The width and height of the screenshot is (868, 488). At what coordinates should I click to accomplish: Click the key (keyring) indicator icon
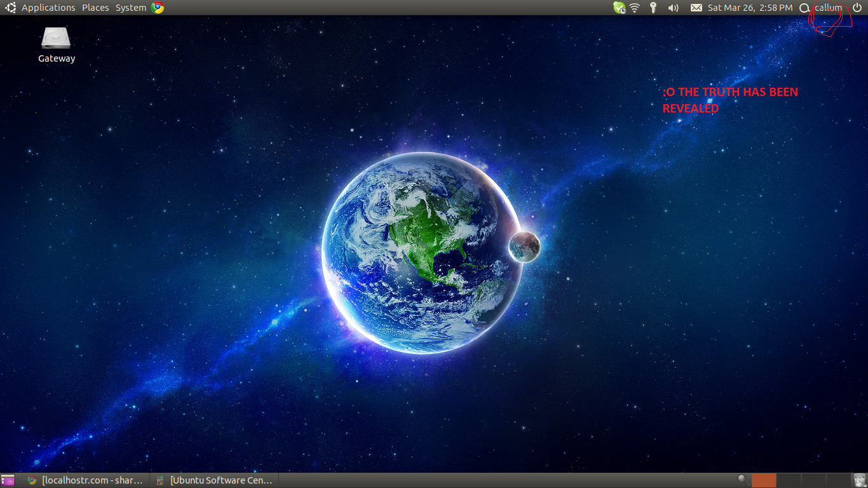(653, 8)
